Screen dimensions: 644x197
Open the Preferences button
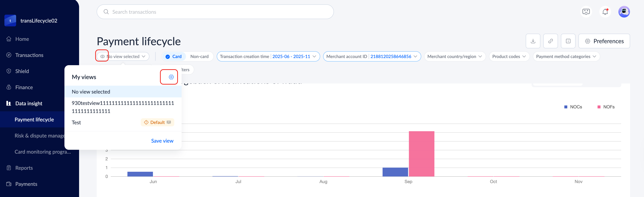[x=604, y=41]
